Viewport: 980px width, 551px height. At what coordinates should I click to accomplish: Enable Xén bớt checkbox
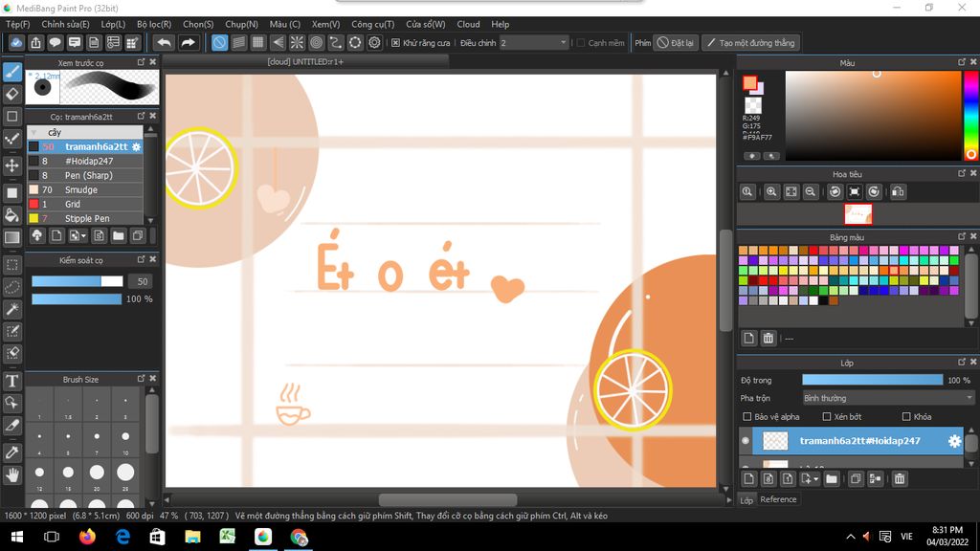coord(827,417)
